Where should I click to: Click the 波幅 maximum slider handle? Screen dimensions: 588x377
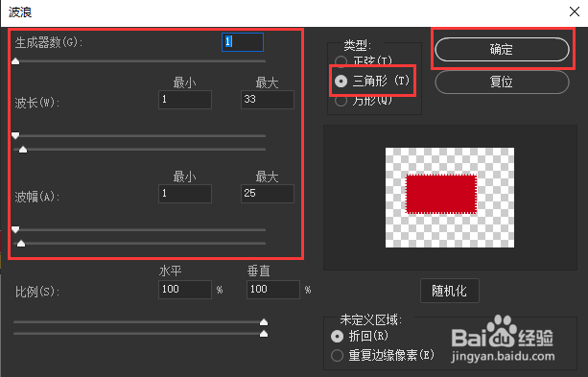(x=21, y=244)
